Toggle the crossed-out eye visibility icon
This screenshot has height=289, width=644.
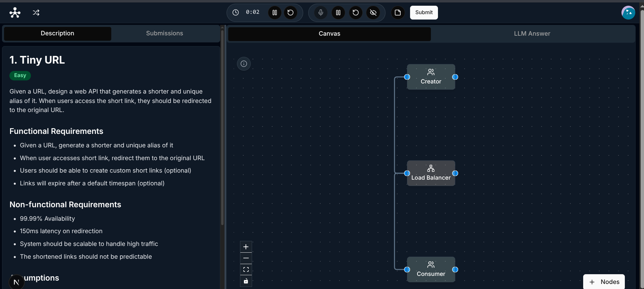click(373, 12)
